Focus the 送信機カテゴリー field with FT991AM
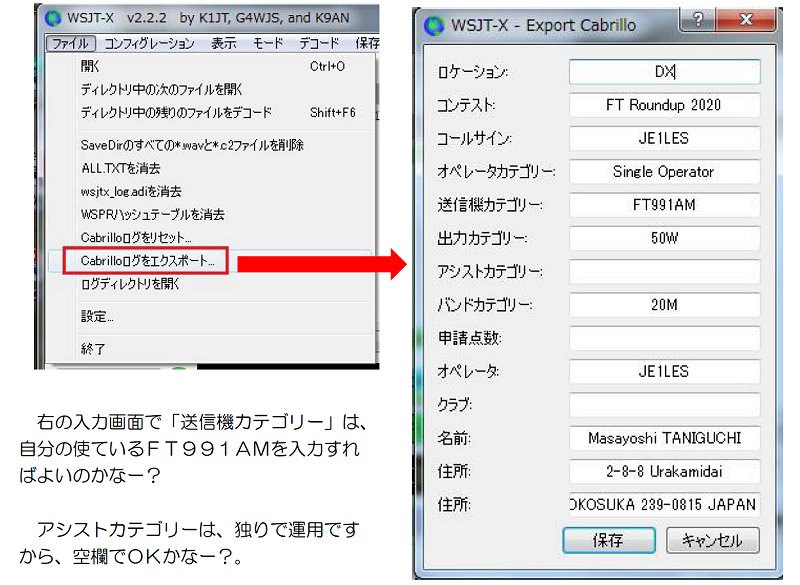800x585 pixels. (664, 205)
